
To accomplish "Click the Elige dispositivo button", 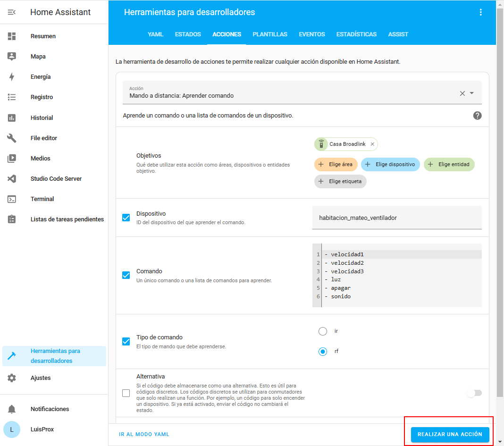I will [x=391, y=164].
